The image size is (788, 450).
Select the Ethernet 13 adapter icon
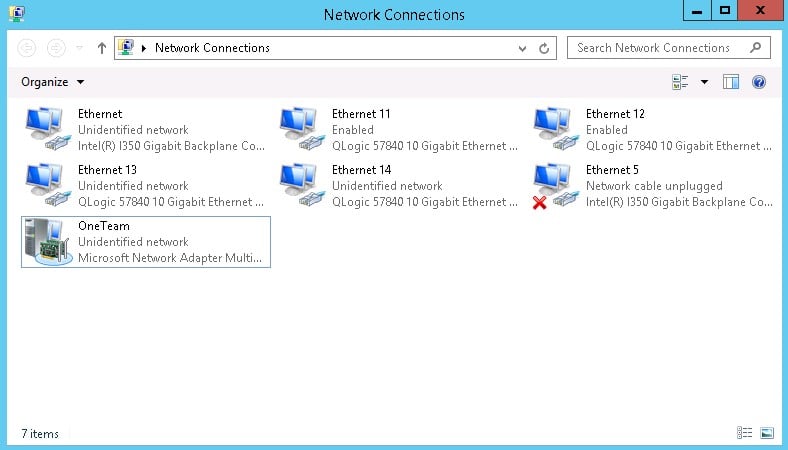click(x=48, y=185)
